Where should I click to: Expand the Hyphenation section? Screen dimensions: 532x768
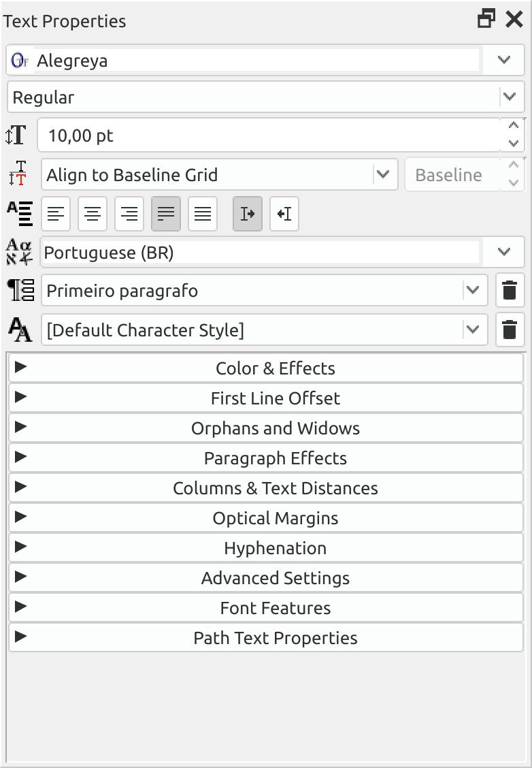tap(266, 547)
